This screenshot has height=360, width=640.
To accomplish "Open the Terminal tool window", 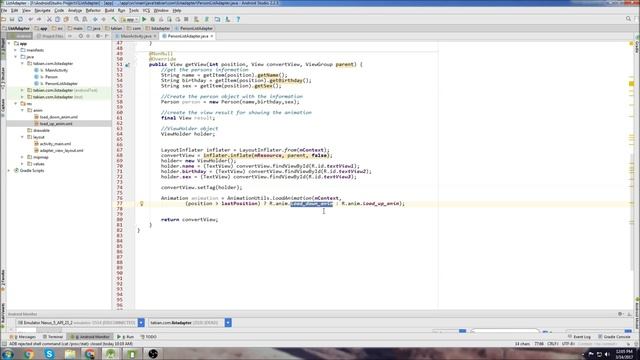I will pos(53,337).
